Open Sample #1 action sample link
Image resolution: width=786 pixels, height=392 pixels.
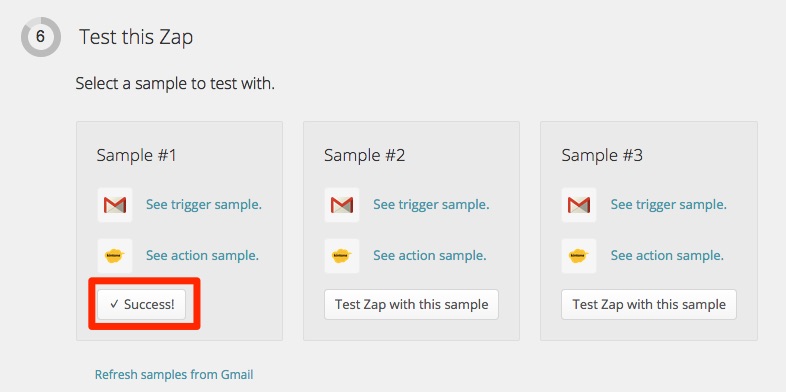(203, 256)
